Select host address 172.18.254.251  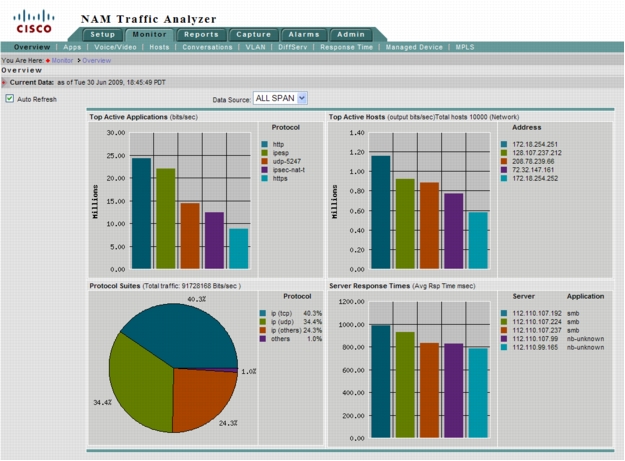pyautogui.click(x=535, y=144)
